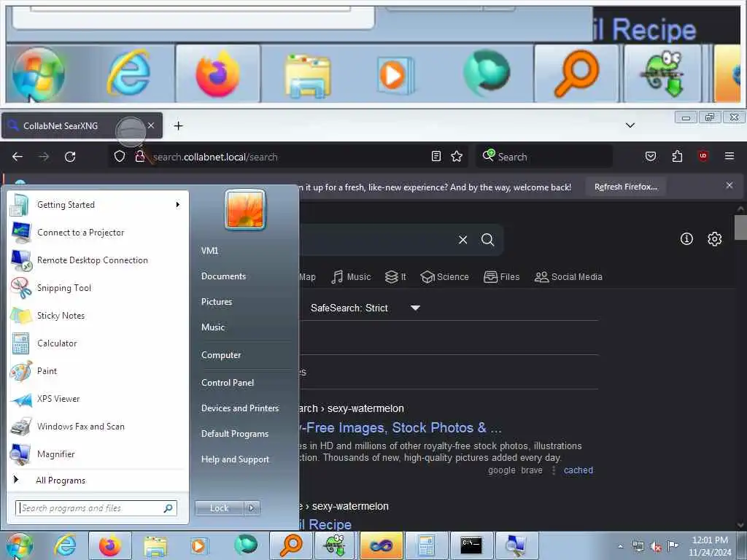Go back in Firefox
Viewport: 747px width, 560px height.
(x=18, y=157)
